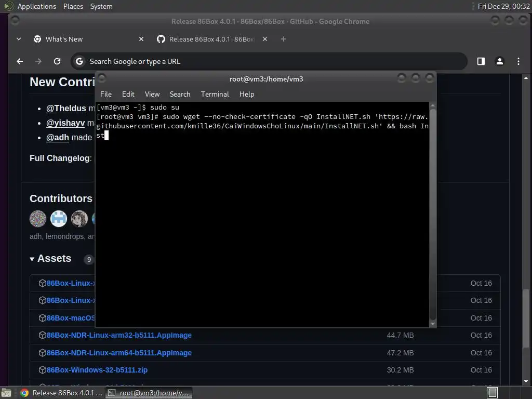532x399 pixels.
Task: Open terminal Search menu
Action: (180, 95)
